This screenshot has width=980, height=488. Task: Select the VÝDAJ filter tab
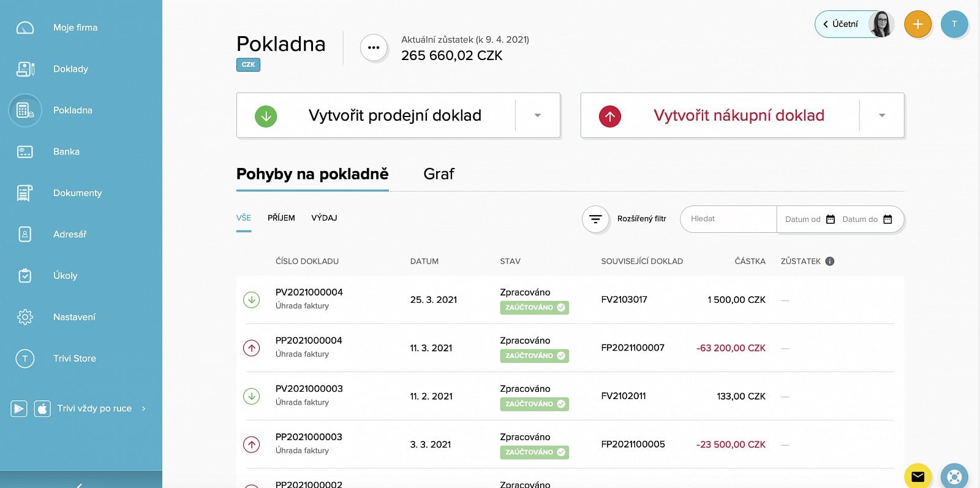pyautogui.click(x=324, y=218)
